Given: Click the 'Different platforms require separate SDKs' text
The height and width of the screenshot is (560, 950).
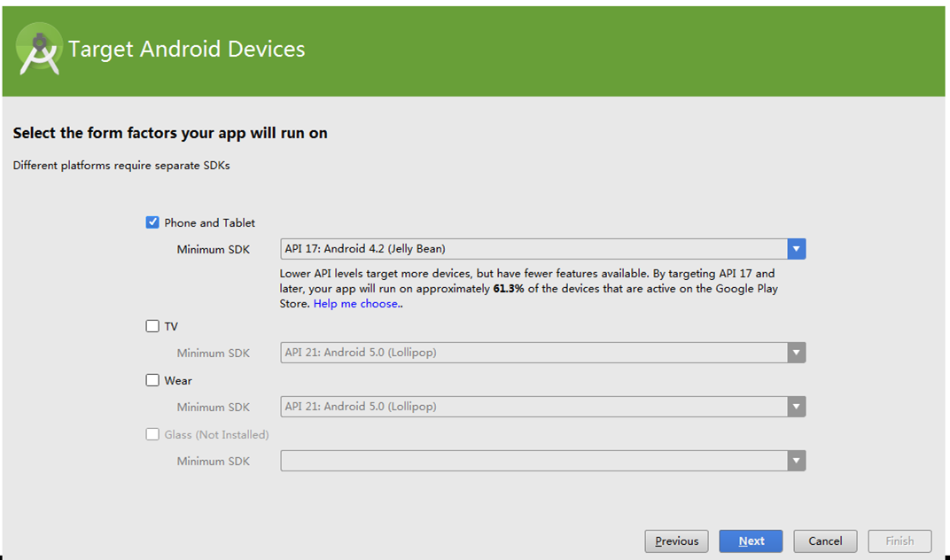Looking at the screenshot, I should 121,166.
